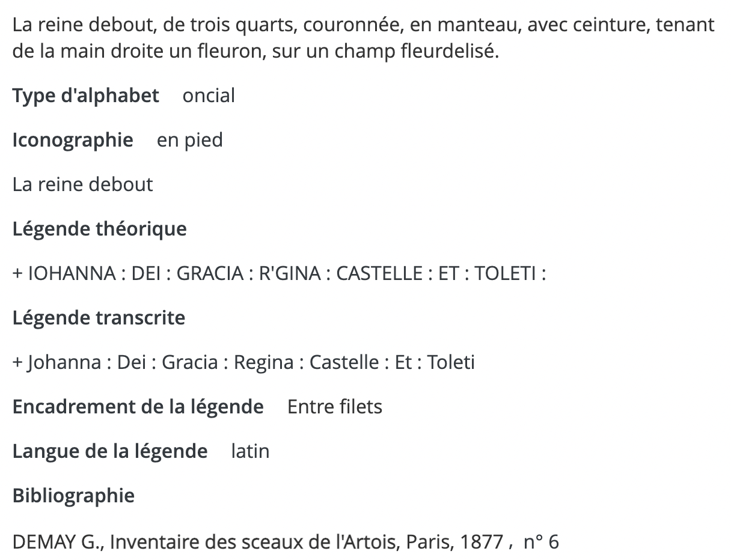Select the "oncial" alphabet value
Image resolution: width=731 pixels, height=560 pixels.
pos(209,96)
